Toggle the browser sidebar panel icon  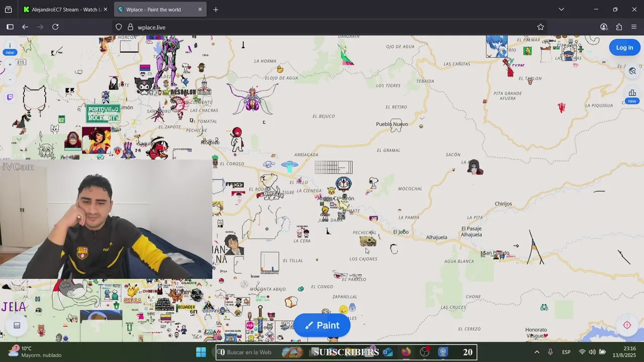click(10, 27)
